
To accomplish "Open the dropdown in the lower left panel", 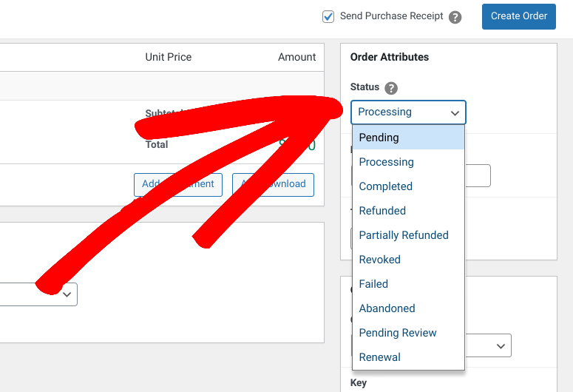I will click(x=38, y=294).
